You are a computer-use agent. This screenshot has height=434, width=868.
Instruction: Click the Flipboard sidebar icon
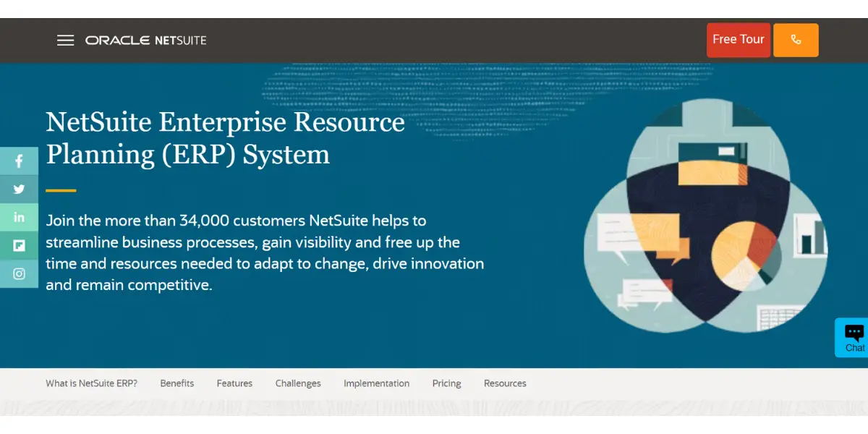(19, 246)
